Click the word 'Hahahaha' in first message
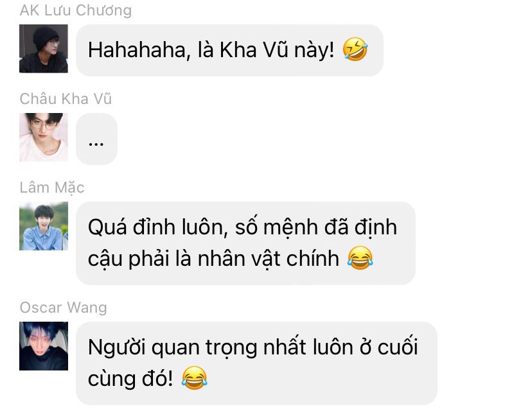 pos(137,50)
